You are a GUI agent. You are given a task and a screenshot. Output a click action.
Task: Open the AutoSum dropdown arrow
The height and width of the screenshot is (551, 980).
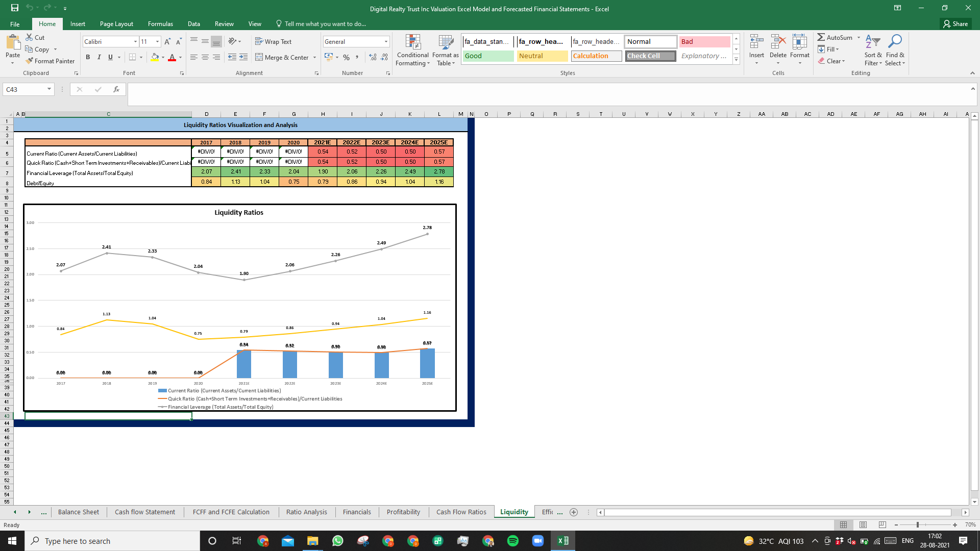point(859,37)
